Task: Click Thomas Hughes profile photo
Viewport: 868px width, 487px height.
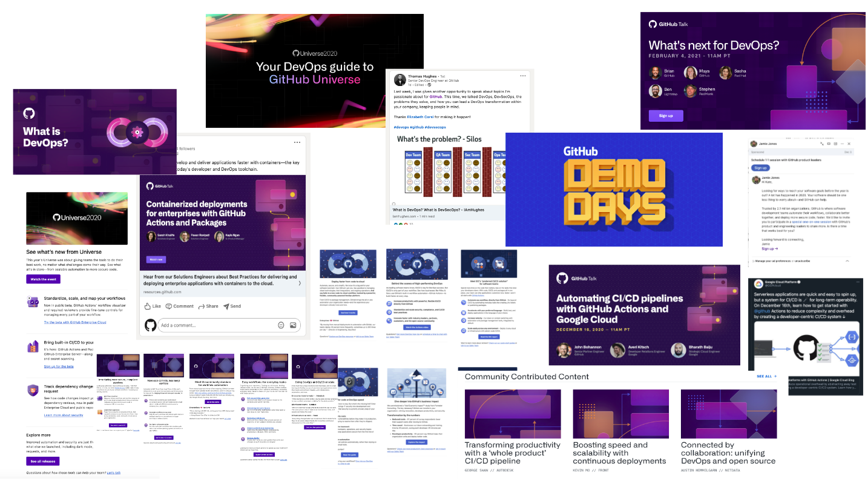Action: [x=400, y=79]
